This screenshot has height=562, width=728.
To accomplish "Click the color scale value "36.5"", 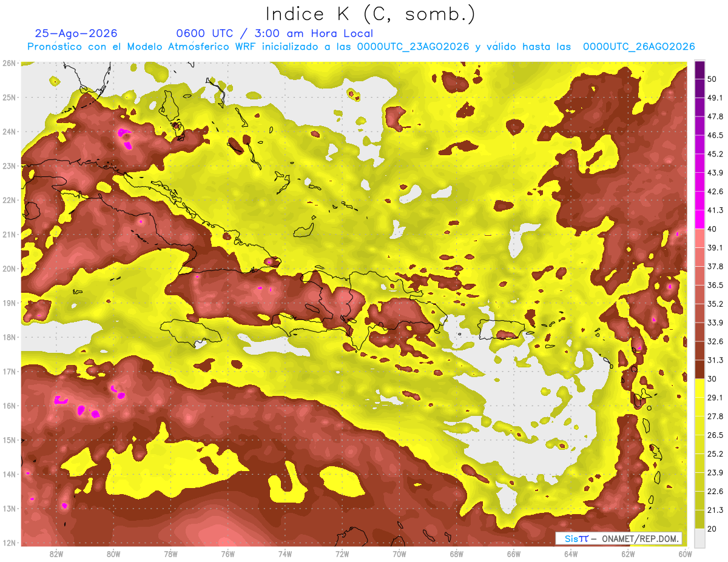I will pos(715,285).
